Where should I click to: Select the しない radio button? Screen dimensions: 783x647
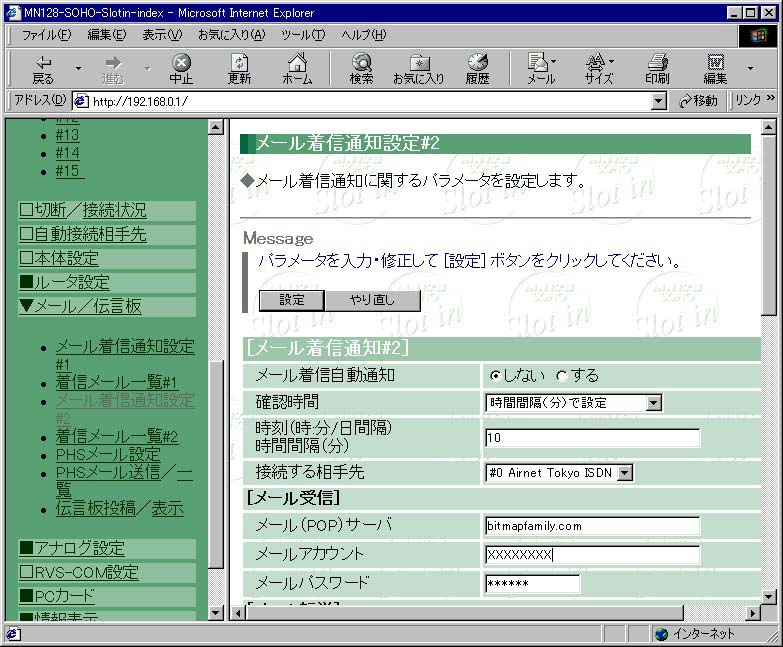(495, 376)
